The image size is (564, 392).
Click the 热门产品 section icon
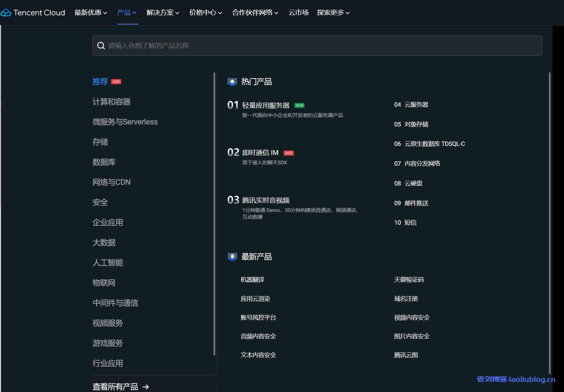pyautogui.click(x=232, y=82)
